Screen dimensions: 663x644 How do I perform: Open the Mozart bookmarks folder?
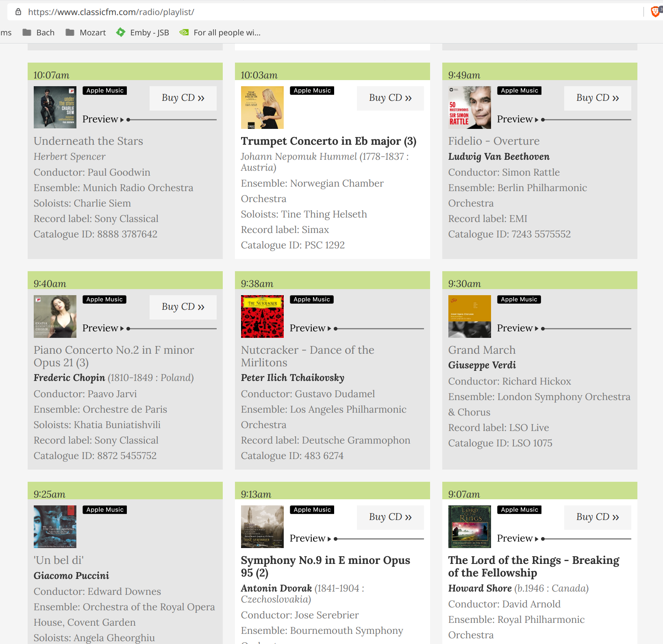coord(86,33)
